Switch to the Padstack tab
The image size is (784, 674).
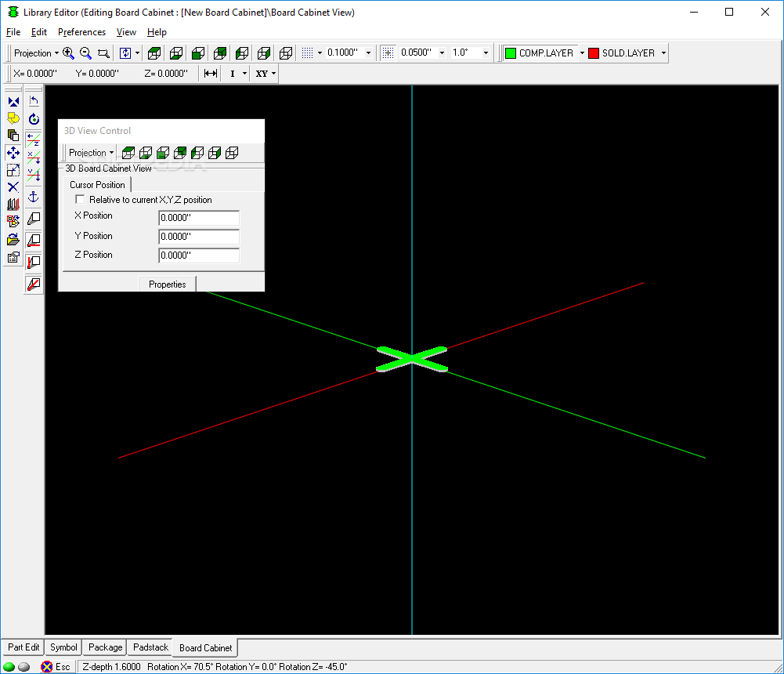pos(150,647)
